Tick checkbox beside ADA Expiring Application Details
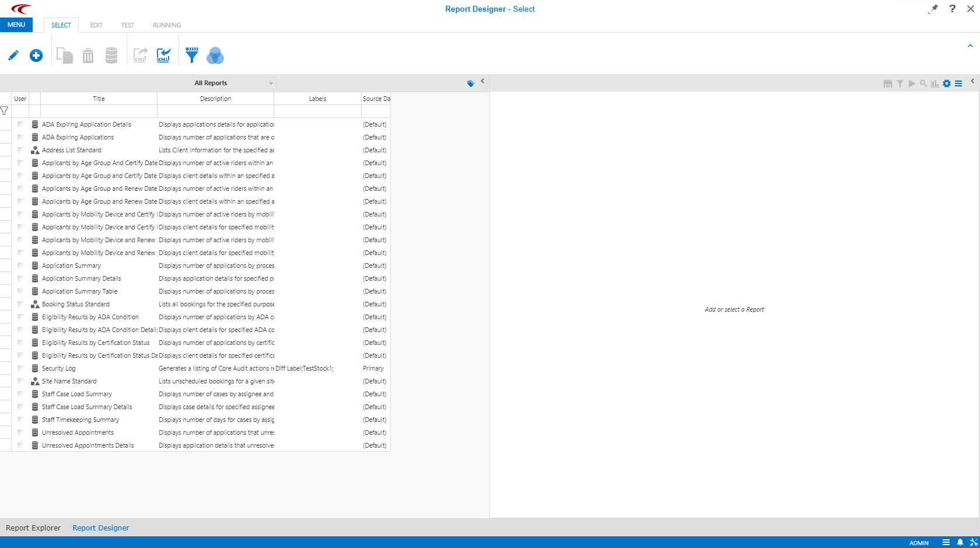The image size is (980, 548). coord(20,124)
